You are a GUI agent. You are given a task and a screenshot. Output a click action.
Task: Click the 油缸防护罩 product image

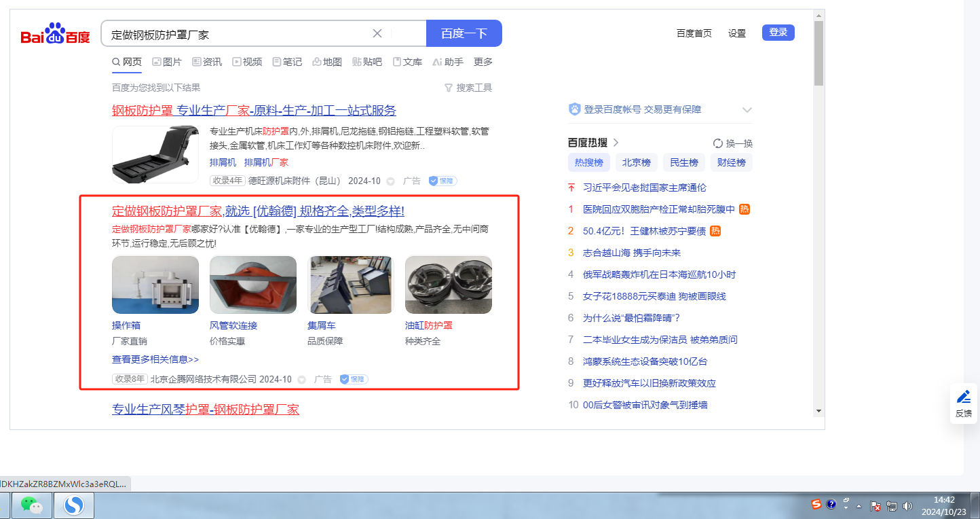pyautogui.click(x=449, y=285)
